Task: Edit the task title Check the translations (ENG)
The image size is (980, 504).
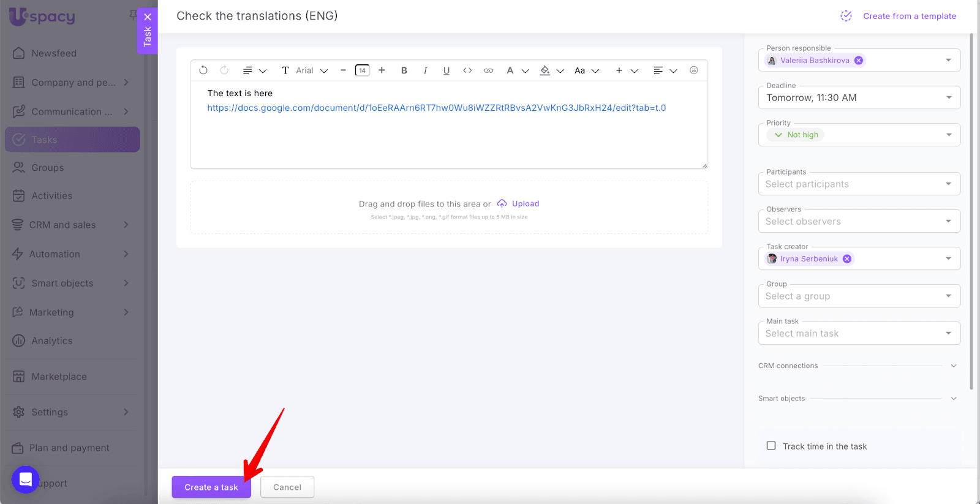Action: tap(257, 16)
